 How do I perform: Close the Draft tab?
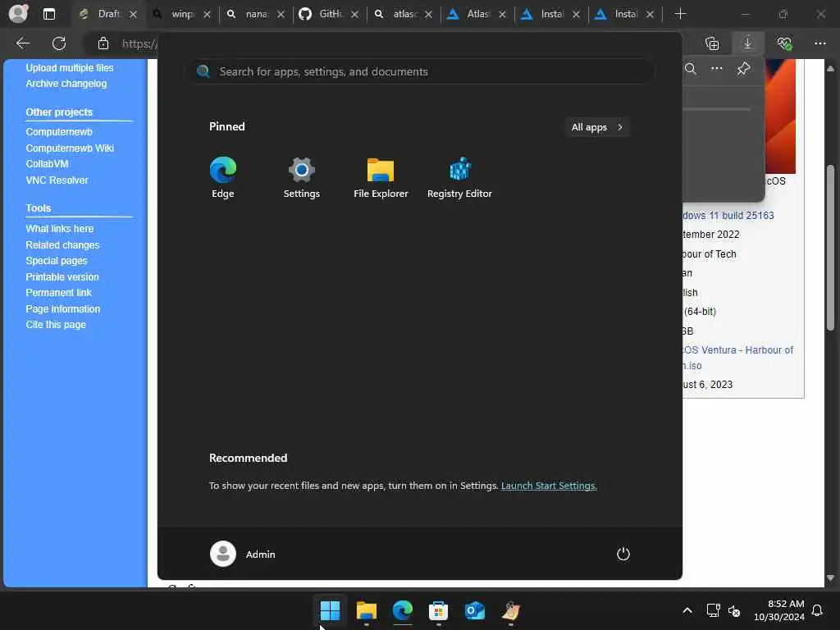point(134,15)
